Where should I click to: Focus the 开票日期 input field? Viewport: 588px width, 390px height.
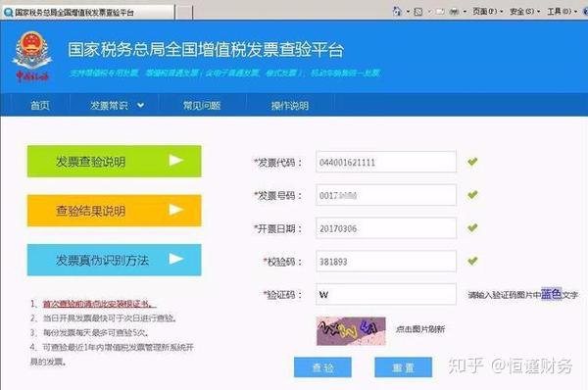click(x=386, y=228)
